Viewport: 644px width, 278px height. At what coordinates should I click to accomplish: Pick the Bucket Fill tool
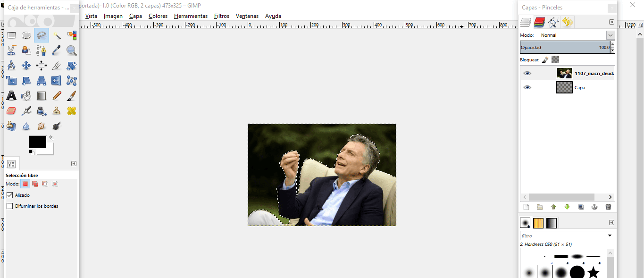tap(26, 96)
